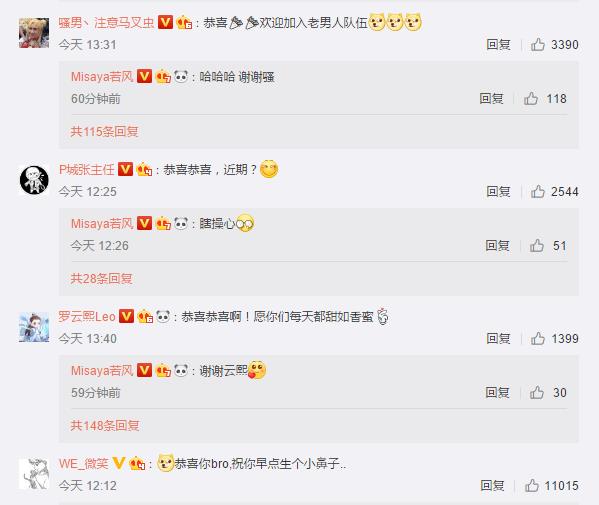The image size is (599, 505).
Task: Open Misaya若风 profile from 哈哈哈 reply
Action: pos(102,77)
